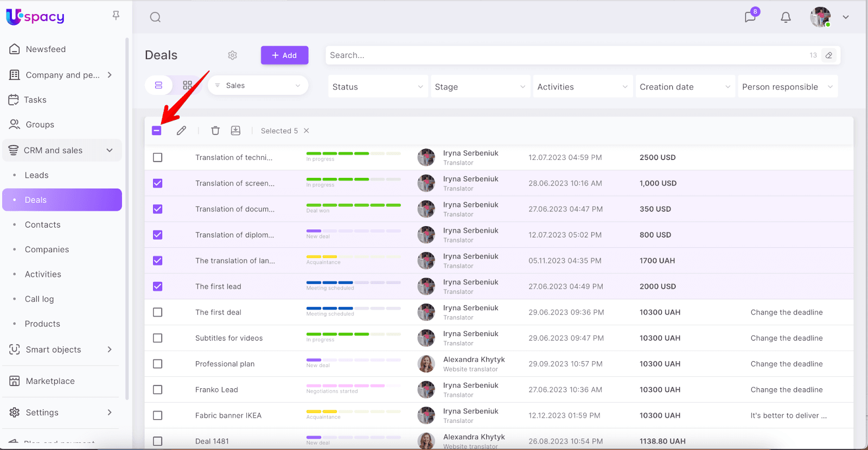Click the magnifier search icon in header

(x=155, y=17)
